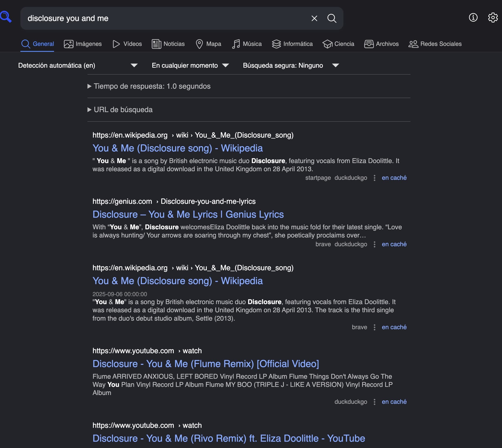Open the info about page icon
502x448 pixels.
[473, 18]
